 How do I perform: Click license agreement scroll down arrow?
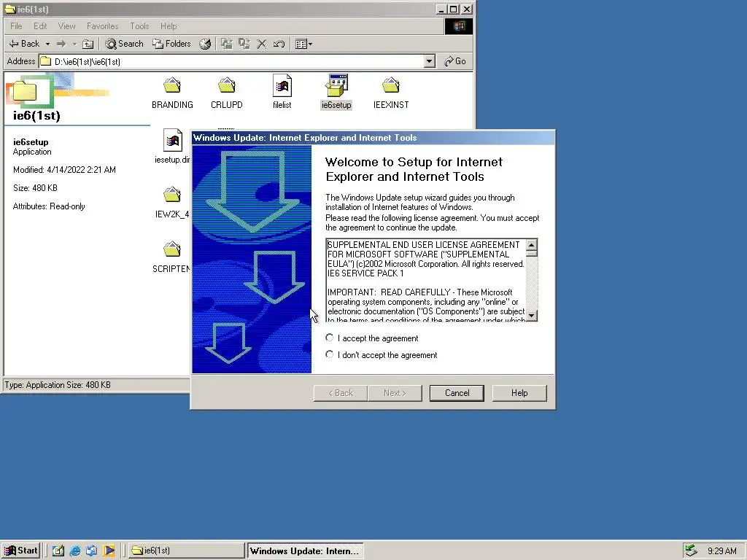(x=531, y=315)
